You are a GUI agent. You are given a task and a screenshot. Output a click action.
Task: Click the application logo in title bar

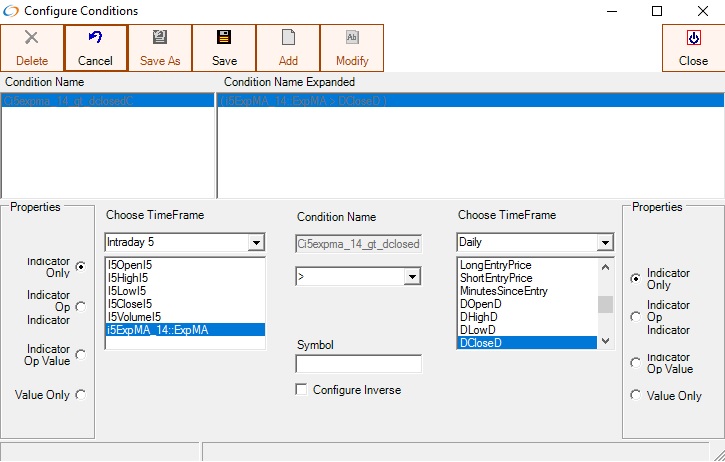click(11, 11)
